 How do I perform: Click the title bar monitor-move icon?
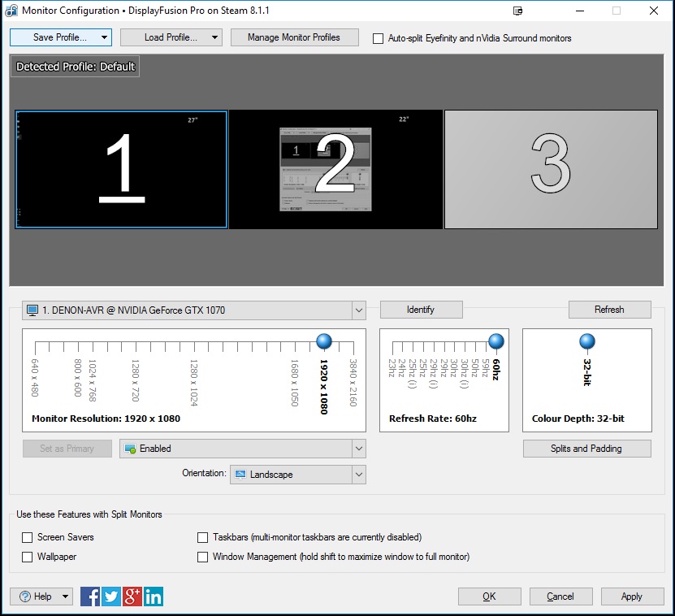[518, 11]
